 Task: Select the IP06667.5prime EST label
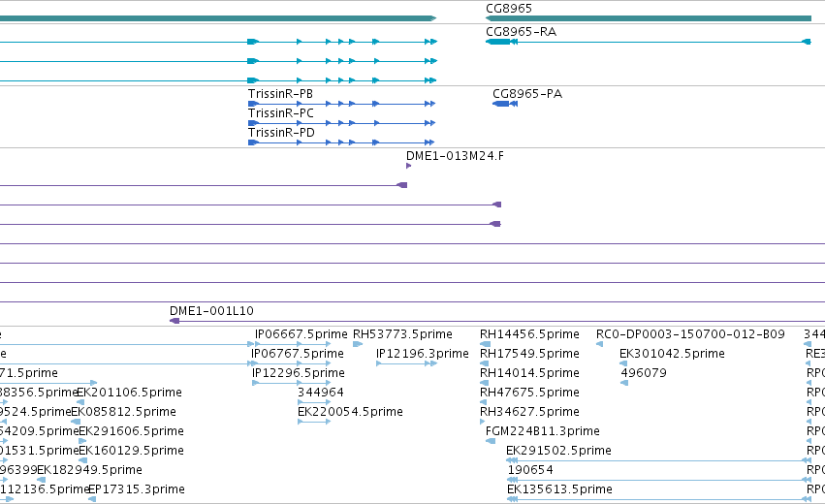click(301, 334)
